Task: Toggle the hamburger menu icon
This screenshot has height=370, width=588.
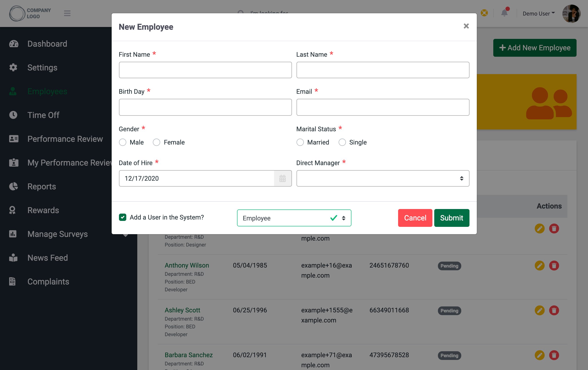Action: (x=67, y=13)
